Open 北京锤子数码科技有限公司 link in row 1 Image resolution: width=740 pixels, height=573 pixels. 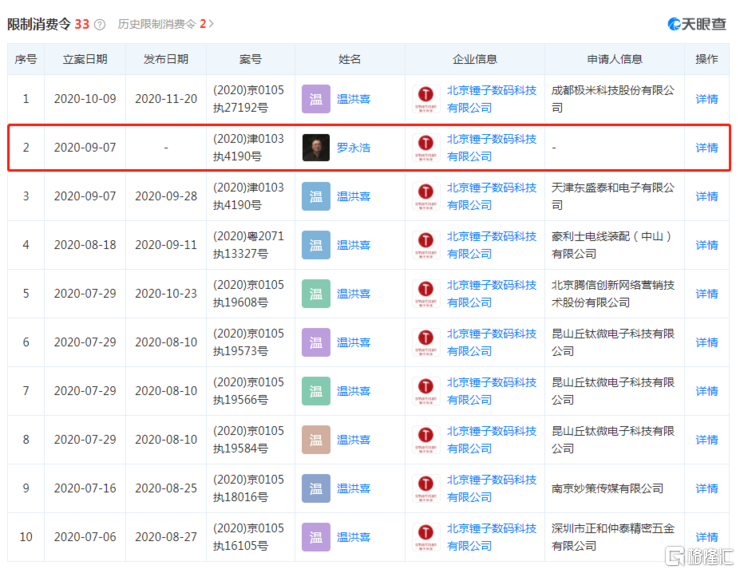(x=492, y=99)
